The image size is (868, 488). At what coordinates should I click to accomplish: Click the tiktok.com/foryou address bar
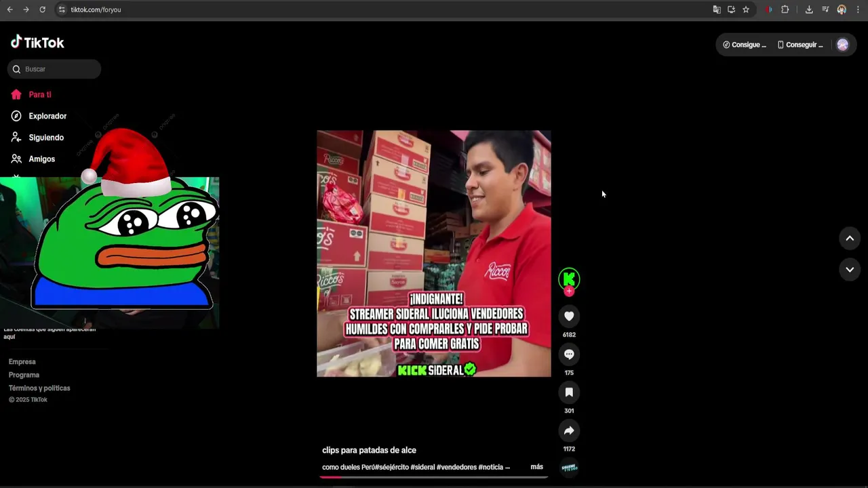pyautogui.click(x=96, y=9)
